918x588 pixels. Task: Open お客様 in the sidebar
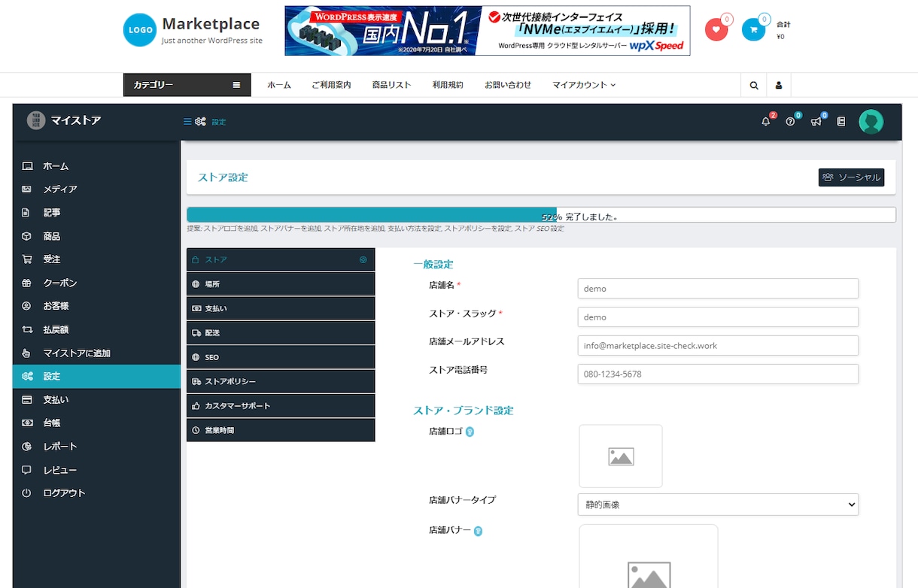coord(96,306)
